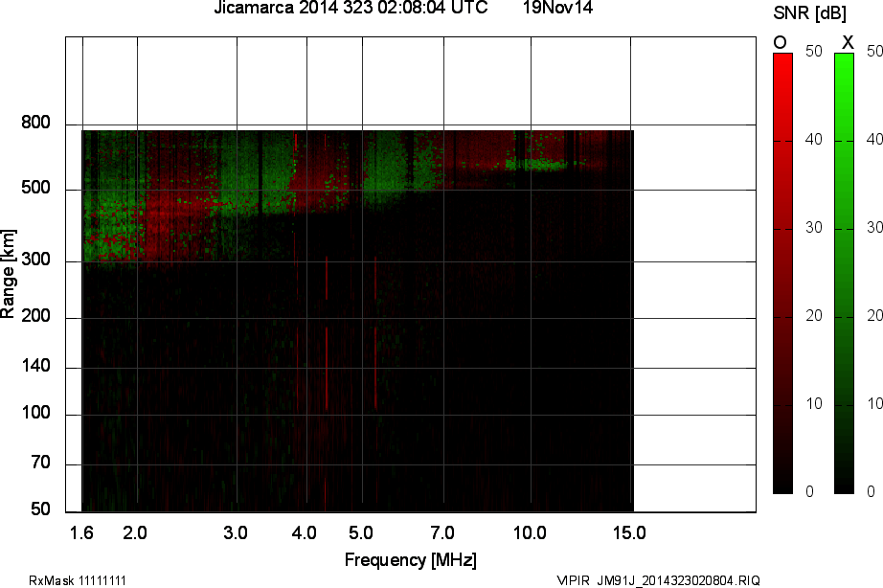Click the 30 dB label on the O color bar
The image size is (883, 588).
click(x=814, y=228)
